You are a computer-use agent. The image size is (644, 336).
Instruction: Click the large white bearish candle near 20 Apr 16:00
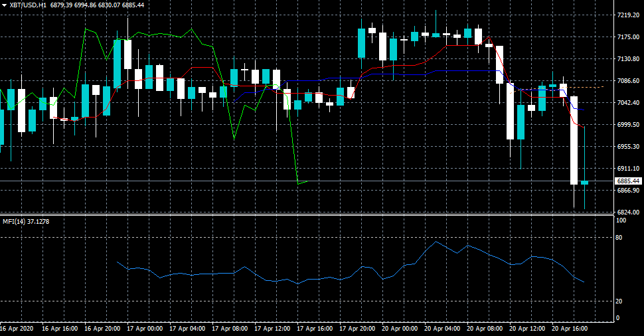[574, 139]
